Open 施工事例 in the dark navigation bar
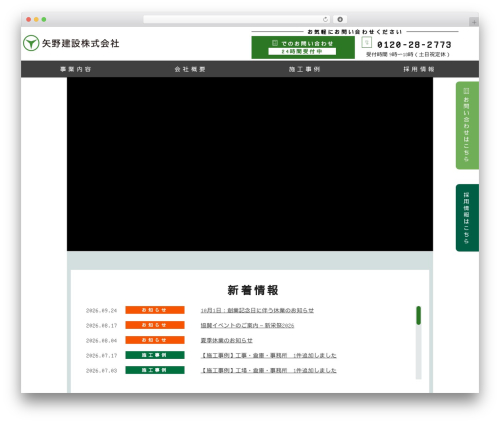The width and height of the screenshot is (500, 423). (x=304, y=69)
